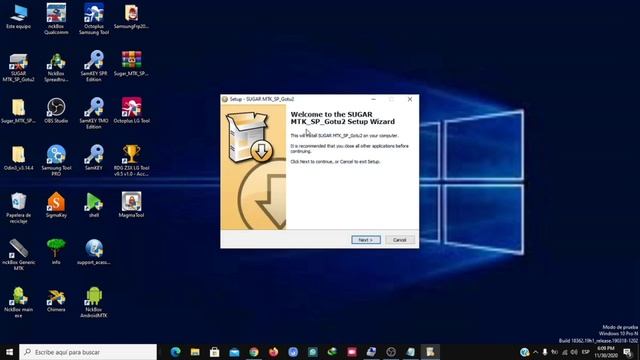Launch NckBox Qualcomm shortcut
This screenshot has width=640, height=360.
click(56, 19)
